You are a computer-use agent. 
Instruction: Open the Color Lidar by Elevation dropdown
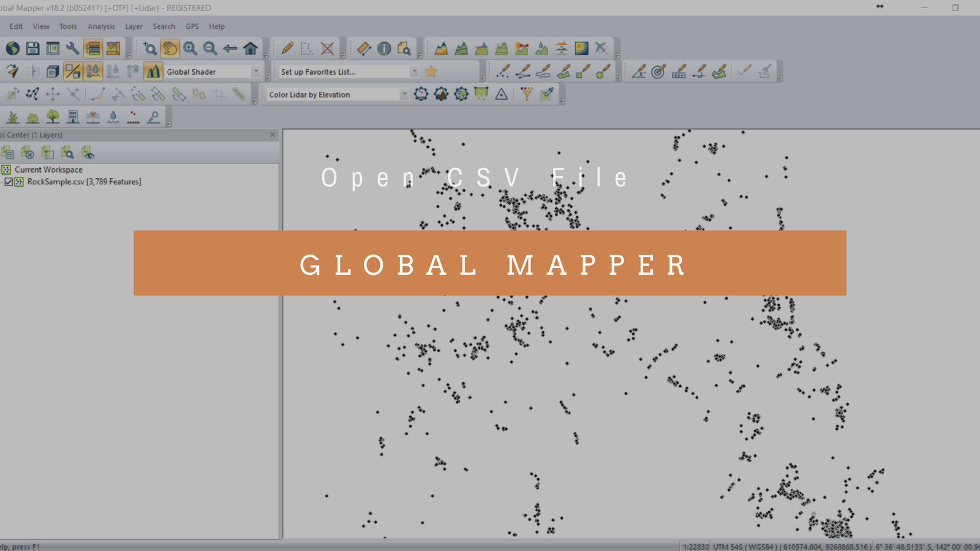(404, 94)
